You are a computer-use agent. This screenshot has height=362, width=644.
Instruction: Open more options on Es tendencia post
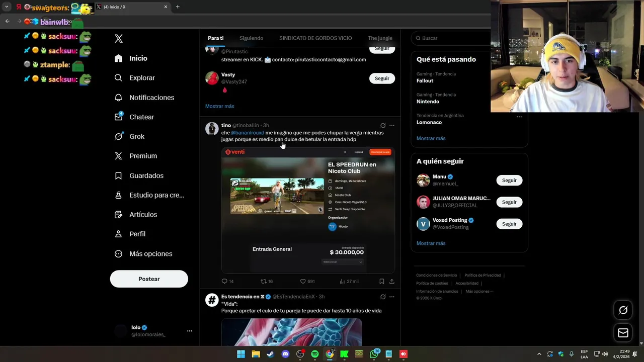pos(392,297)
